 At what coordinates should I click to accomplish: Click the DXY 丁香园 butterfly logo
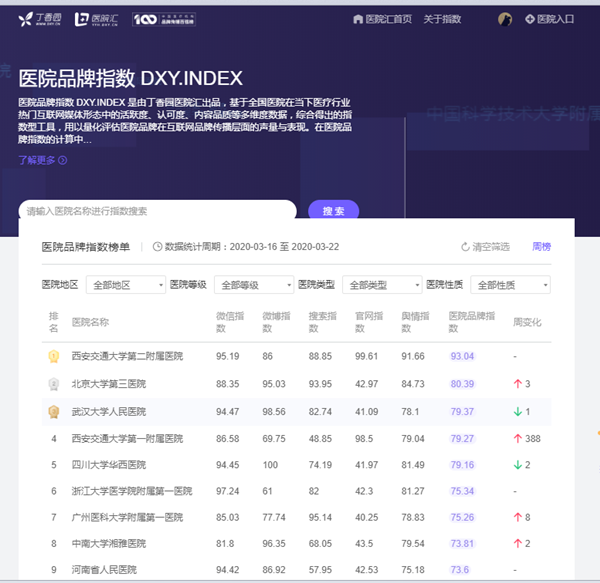pyautogui.click(x=40, y=19)
